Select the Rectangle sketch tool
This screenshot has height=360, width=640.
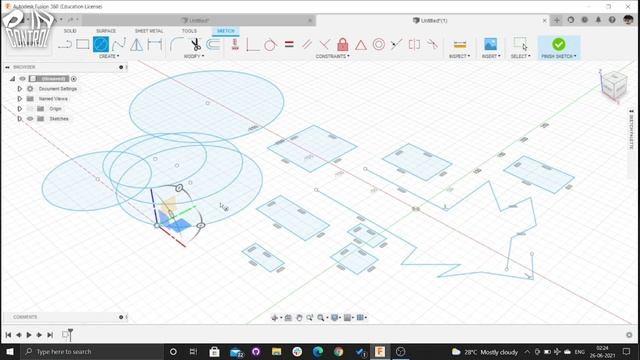(x=83, y=44)
